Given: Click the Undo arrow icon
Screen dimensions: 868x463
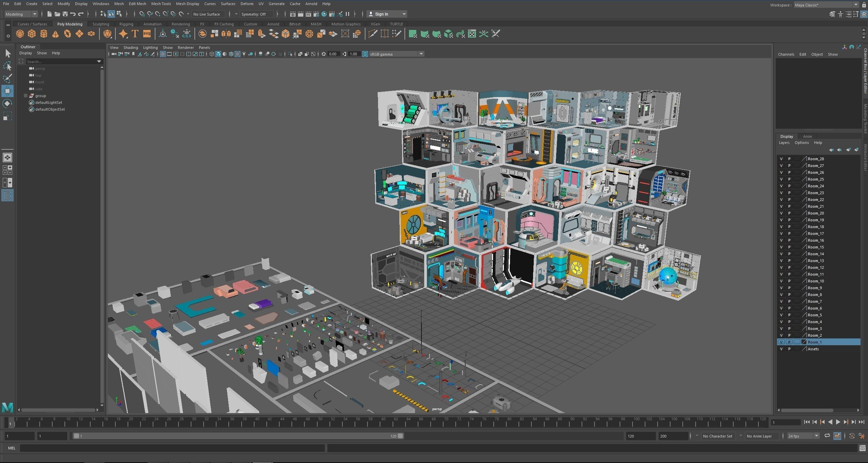Looking at the screenshot, I should [x=73, y=14].
